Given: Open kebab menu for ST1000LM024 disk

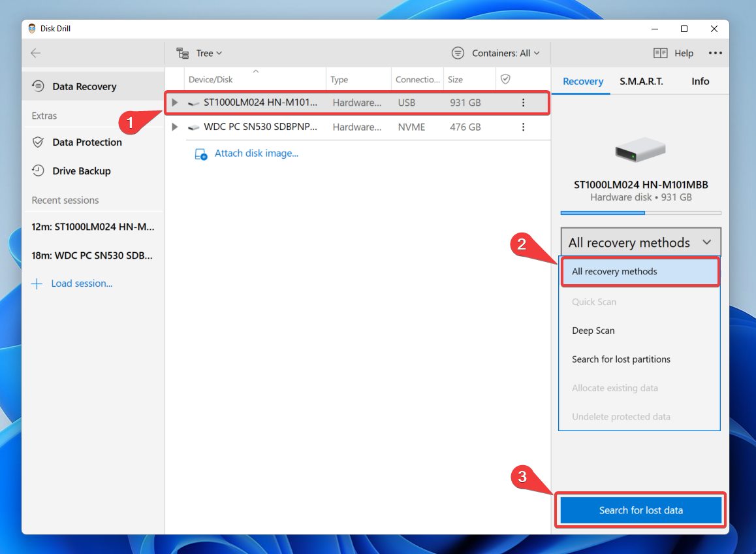Looking at the screenshot, I should (x=523, y=103).
